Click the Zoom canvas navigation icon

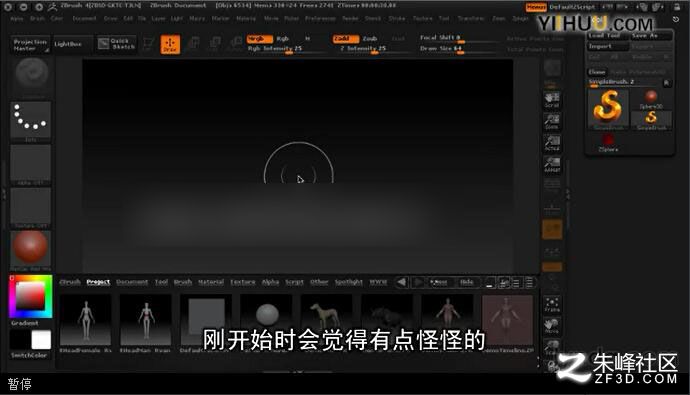point(552,121)
